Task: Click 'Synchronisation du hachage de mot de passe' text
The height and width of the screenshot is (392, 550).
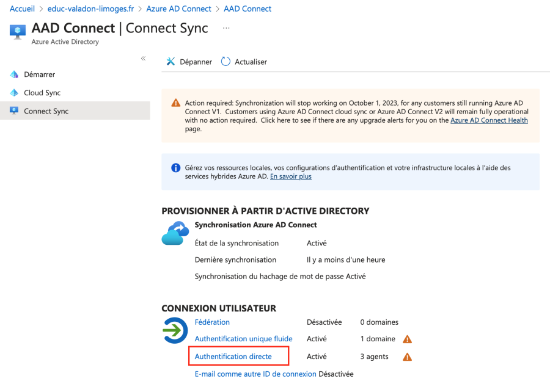Action: pyautogui.click(x=269, y=277)
